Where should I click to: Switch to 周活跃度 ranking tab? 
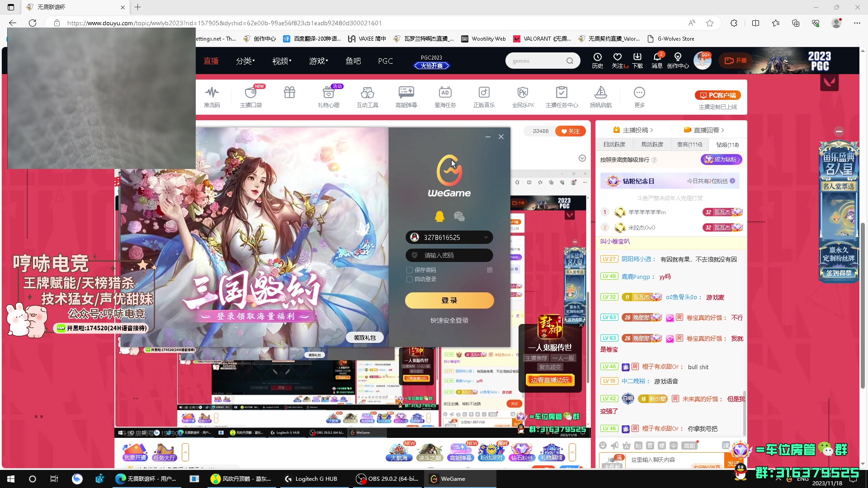pos(652,145)
